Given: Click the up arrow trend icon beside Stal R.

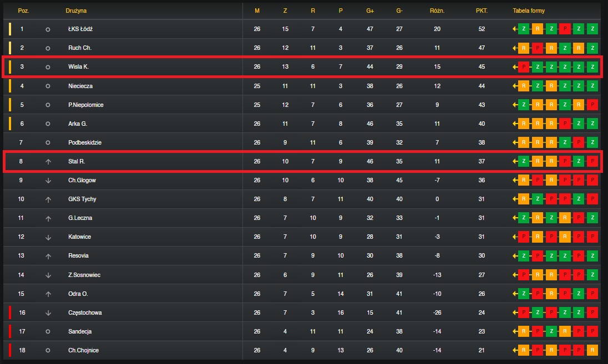Looking at the screenshot, I should pyautogui.click(x=48, y=162).
